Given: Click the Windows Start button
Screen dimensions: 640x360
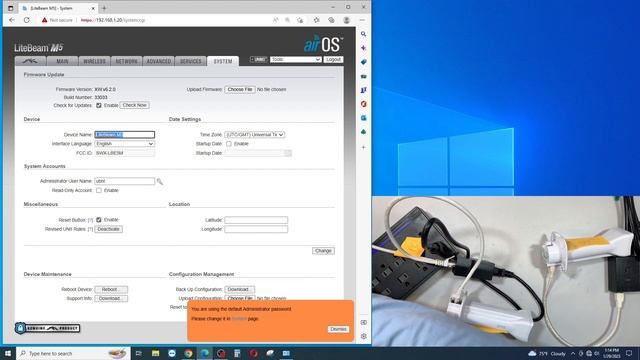Looking at the screenshot, I should (8, 353).
